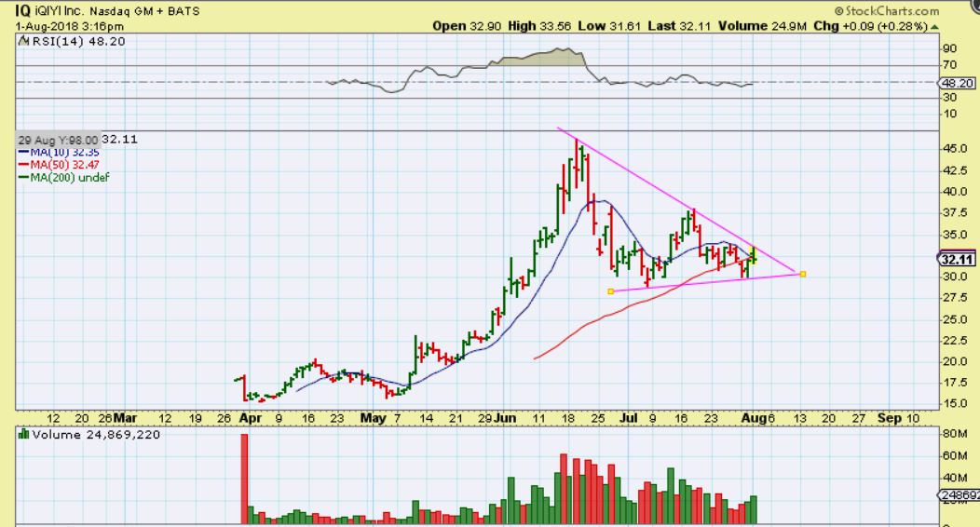Viewport: 980px width, 527px height.
Task: Click the RSI indicator icon beside RSI(14)
Action: click(x=23, y=41)
